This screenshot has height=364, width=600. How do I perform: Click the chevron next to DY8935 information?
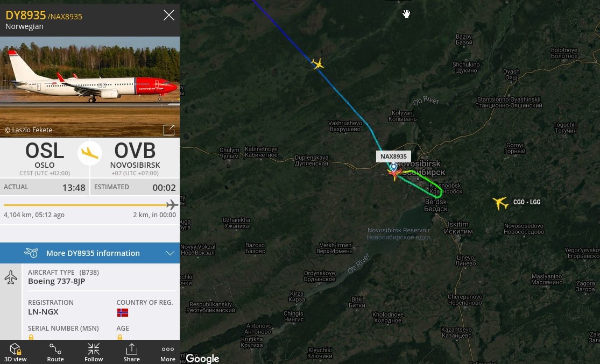170,253
